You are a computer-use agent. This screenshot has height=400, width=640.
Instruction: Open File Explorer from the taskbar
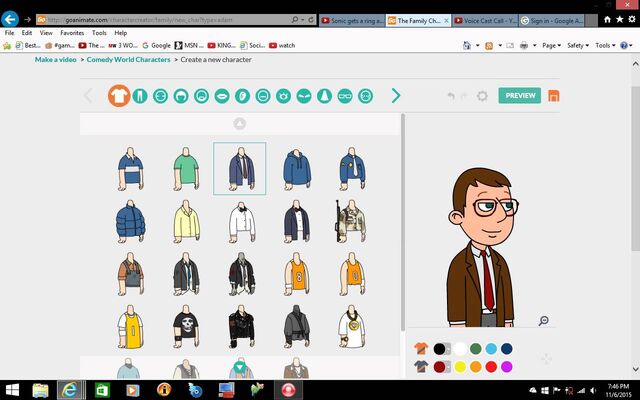point(40,390)
